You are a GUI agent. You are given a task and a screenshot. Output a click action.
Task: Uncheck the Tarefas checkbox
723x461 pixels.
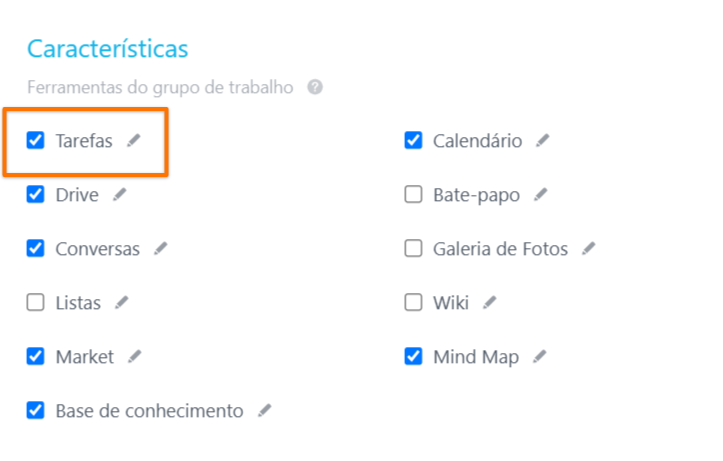tap(36, 140)
